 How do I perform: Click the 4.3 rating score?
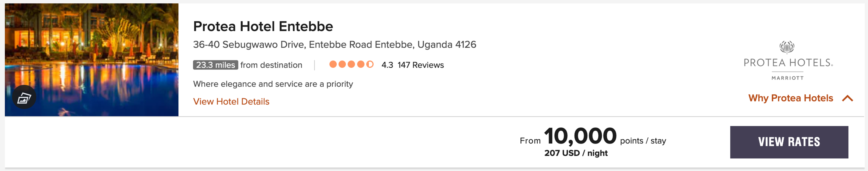387,65
